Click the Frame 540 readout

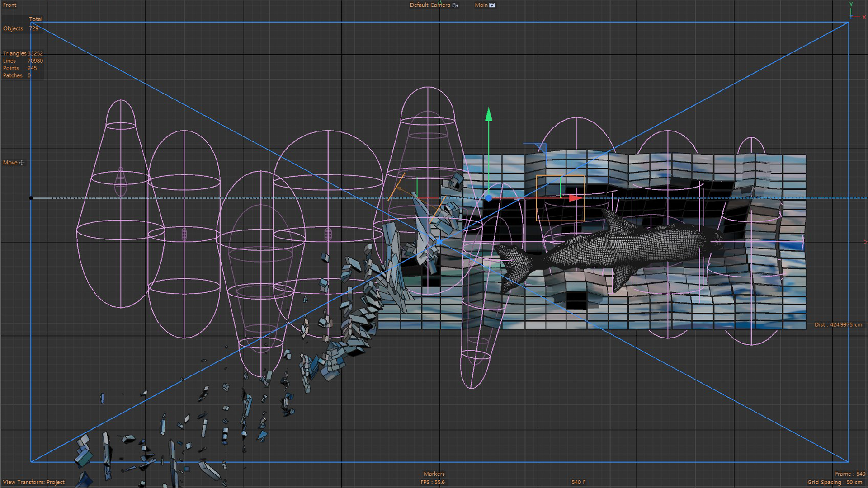pos(849,474)
